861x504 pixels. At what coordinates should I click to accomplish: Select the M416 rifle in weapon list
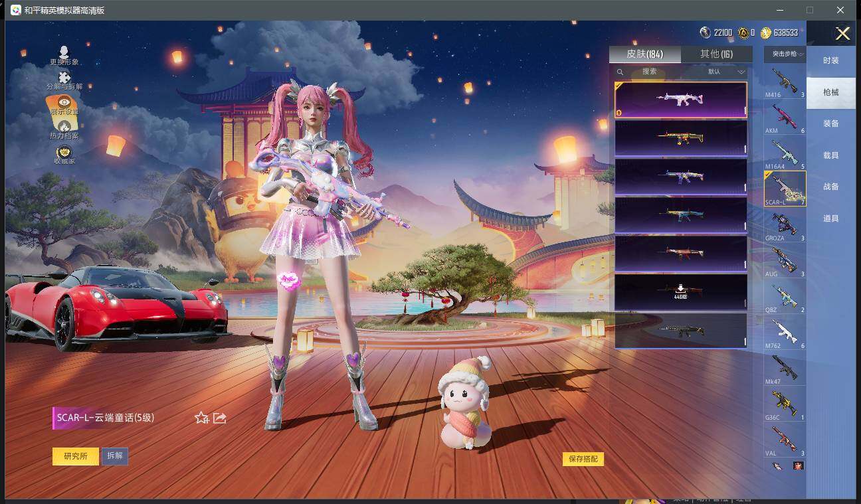pyautogui.click(x=785, y=82)
